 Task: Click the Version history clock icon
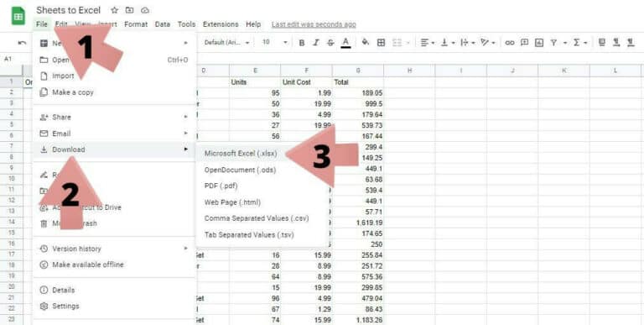coord(44,249)
